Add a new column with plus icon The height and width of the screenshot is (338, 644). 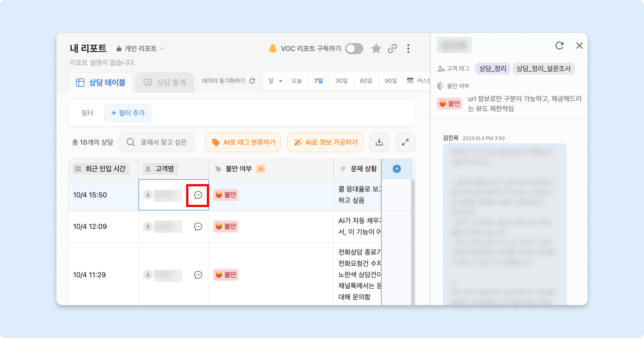[397, 169]
